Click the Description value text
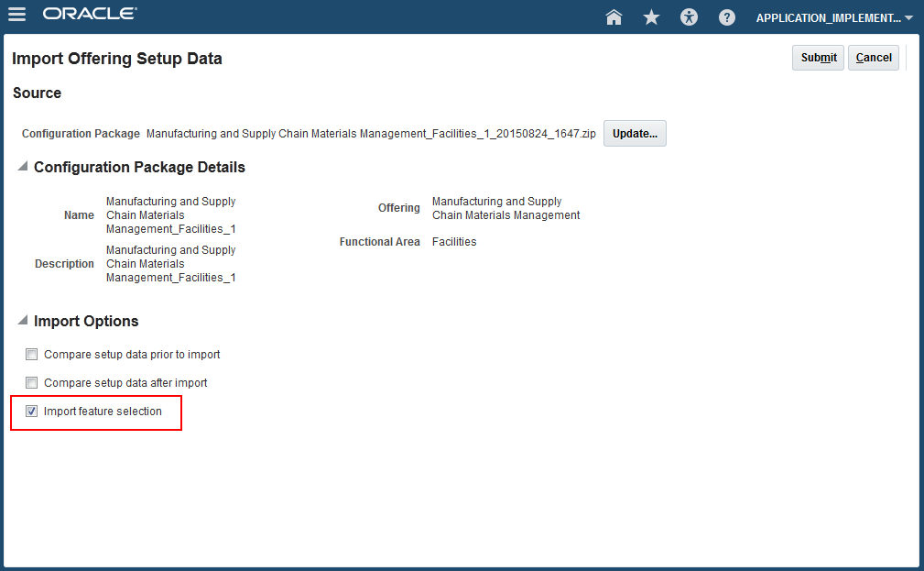This screenshot has height=571, width=924. [171, 264]
